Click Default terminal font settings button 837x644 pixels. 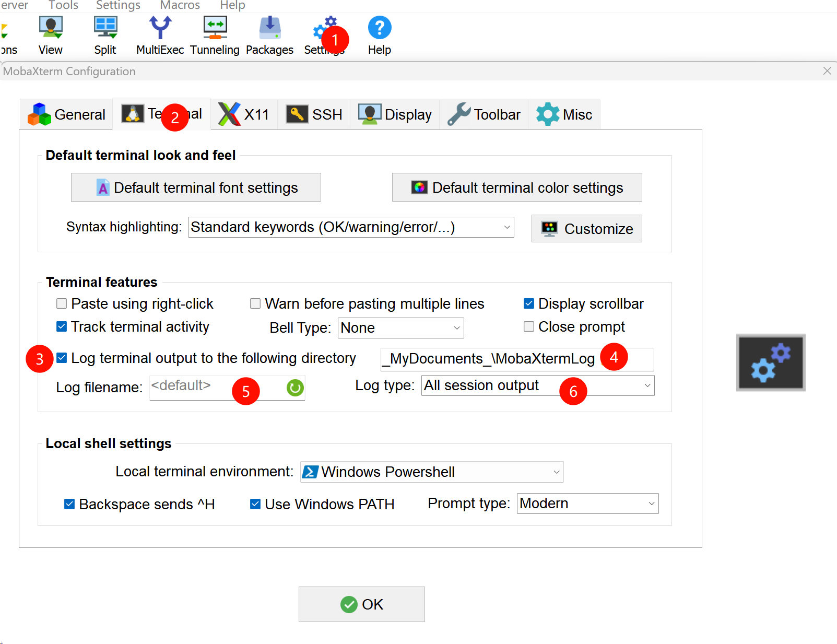pos(196,188)
